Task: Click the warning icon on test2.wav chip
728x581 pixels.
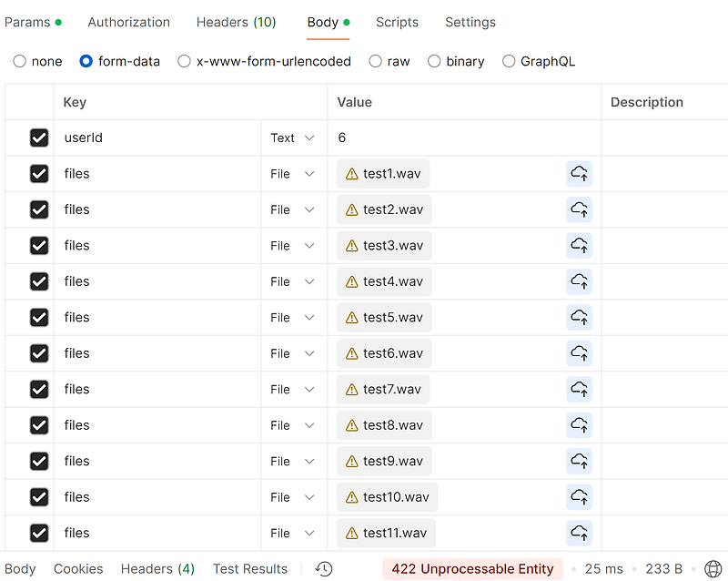Action: pos(353,209)
